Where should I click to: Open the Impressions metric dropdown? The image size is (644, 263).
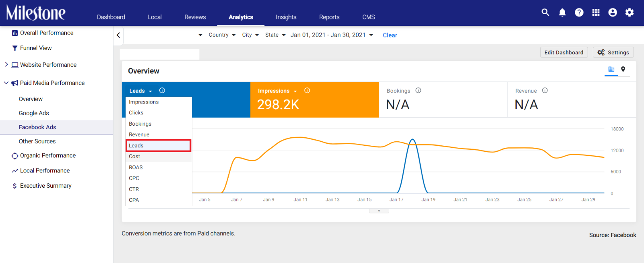(x=277, y=91)
